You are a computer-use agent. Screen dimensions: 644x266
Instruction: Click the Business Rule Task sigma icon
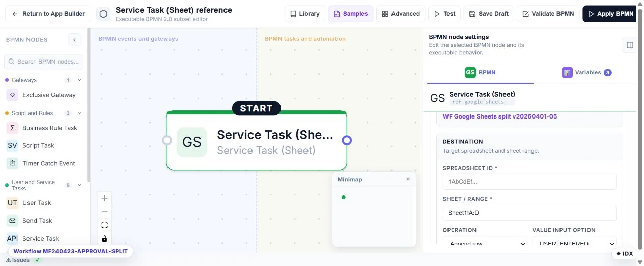coord(13,128)
